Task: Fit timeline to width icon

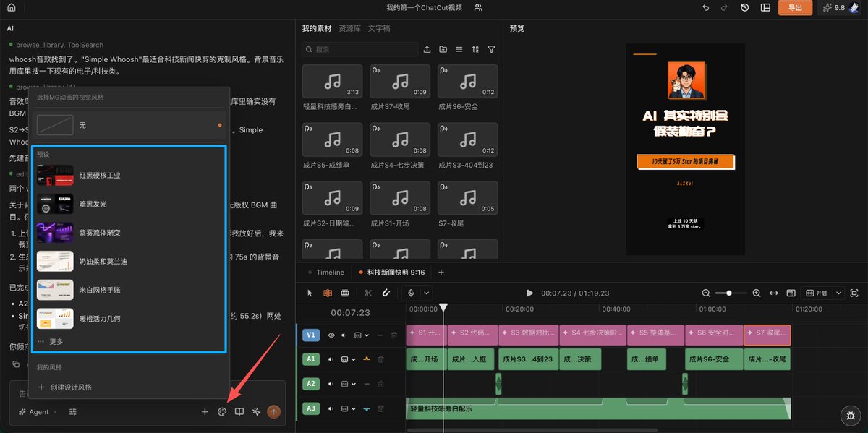Action: 774,293
